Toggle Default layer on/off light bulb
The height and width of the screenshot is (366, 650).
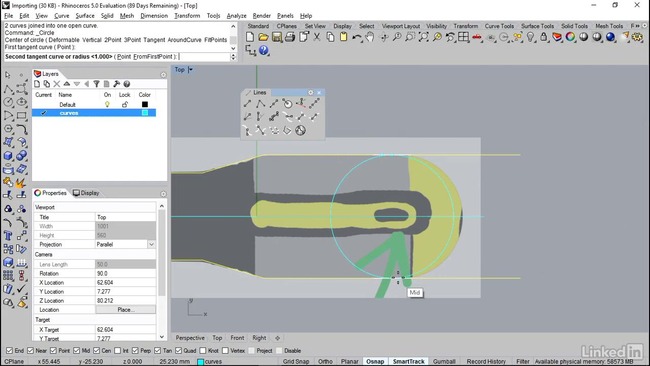coord(107,104)
